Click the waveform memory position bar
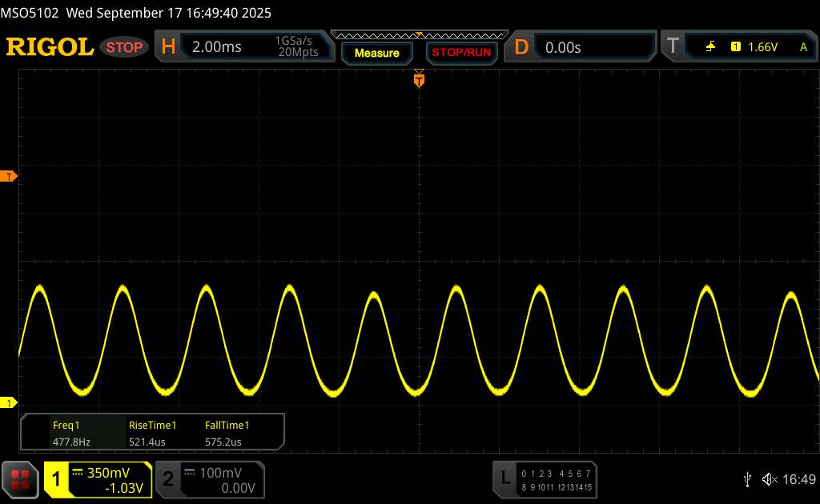The width and height of the screenshot is (820, 504). [419, 34]
